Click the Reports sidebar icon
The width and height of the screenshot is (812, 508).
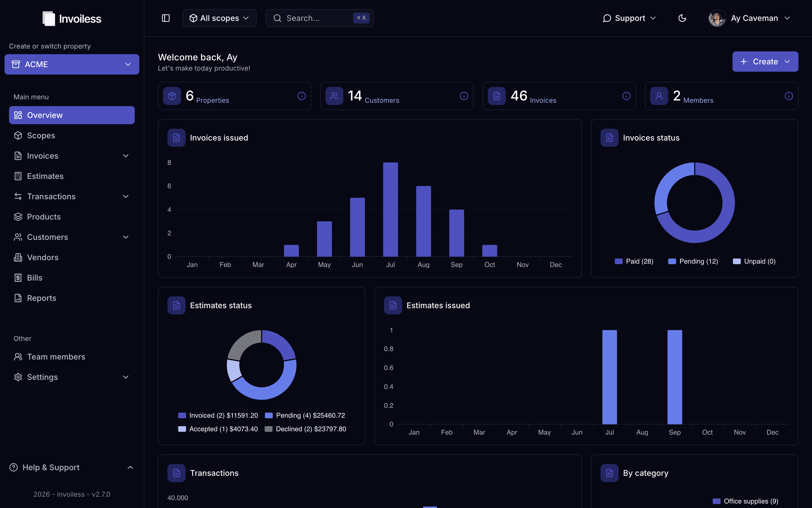[x=18, y=298]
